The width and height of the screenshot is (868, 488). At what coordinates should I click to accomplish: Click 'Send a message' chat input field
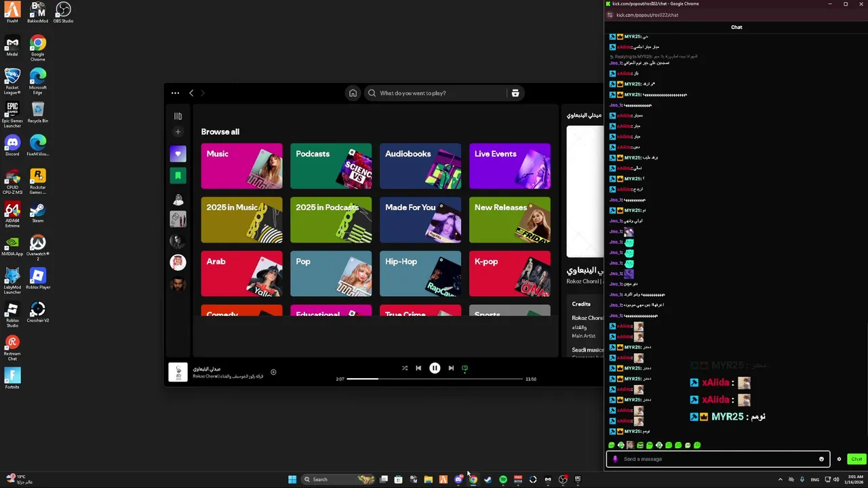pyautogui.click(x=717, y=459)
